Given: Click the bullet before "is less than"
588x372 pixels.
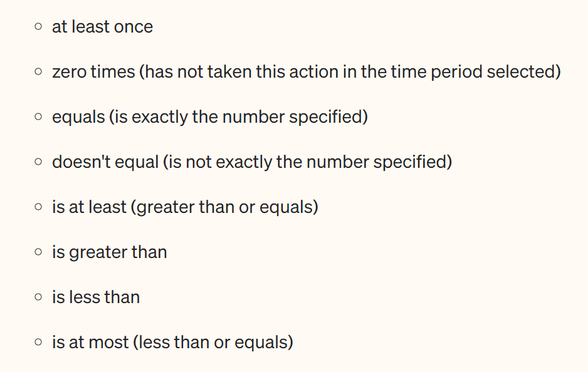Looking at the screenshot, I should tap(39, 297).
